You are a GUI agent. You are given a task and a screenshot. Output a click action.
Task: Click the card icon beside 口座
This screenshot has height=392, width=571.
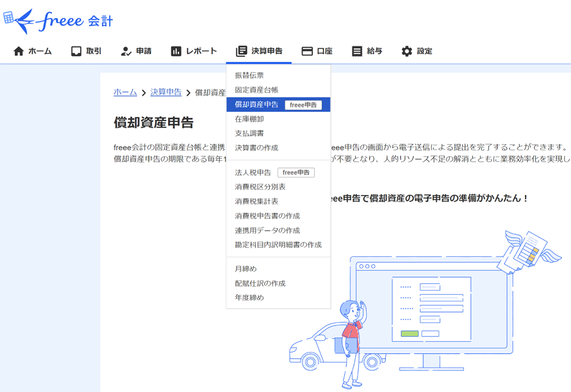click(x=307, y=51)
